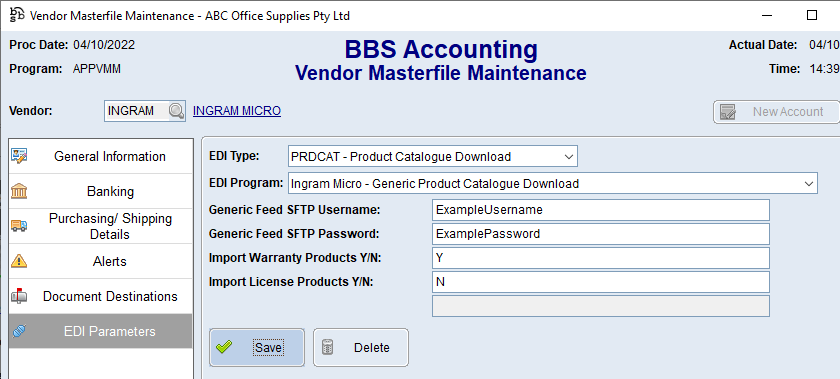Click the Alerts warning triangle icon
Screen dimensions: 840x379
pyautogui.click(x=19, y=261)
